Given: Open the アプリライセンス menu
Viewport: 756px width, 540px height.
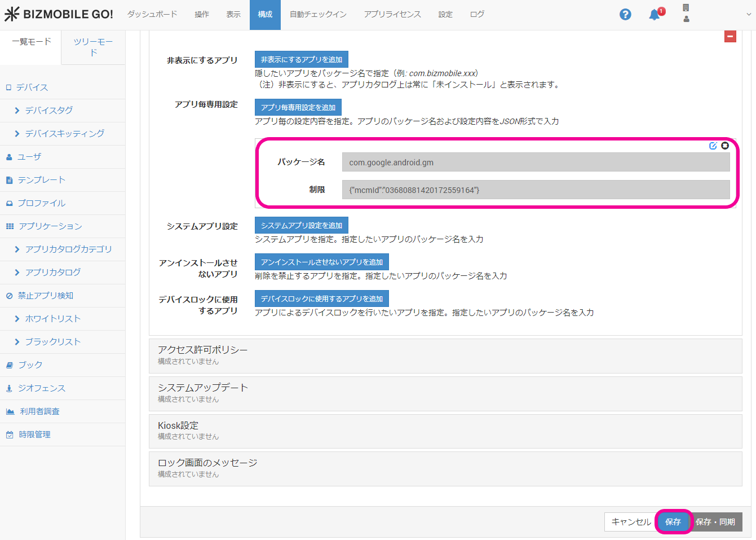Looking at the screenshot, I should (x=392, y=15).
